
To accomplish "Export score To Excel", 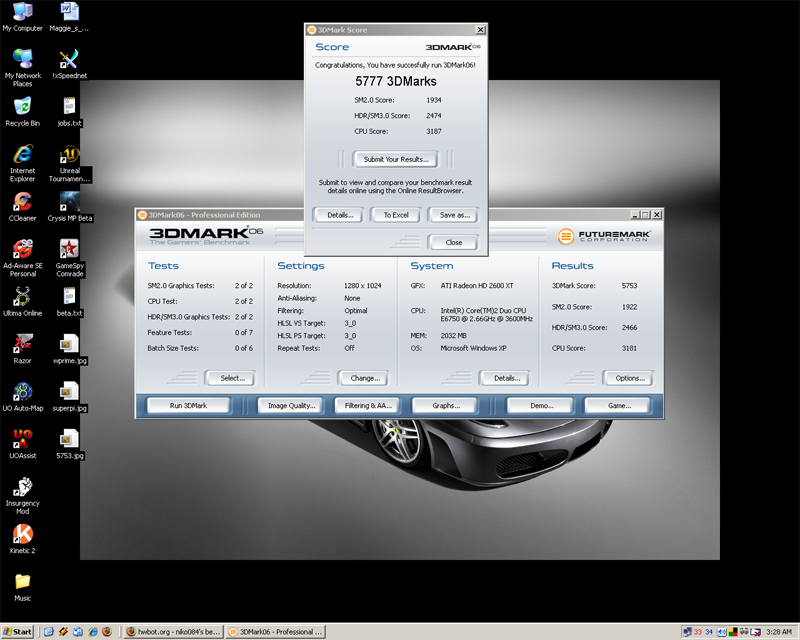I will click(396, 215).
